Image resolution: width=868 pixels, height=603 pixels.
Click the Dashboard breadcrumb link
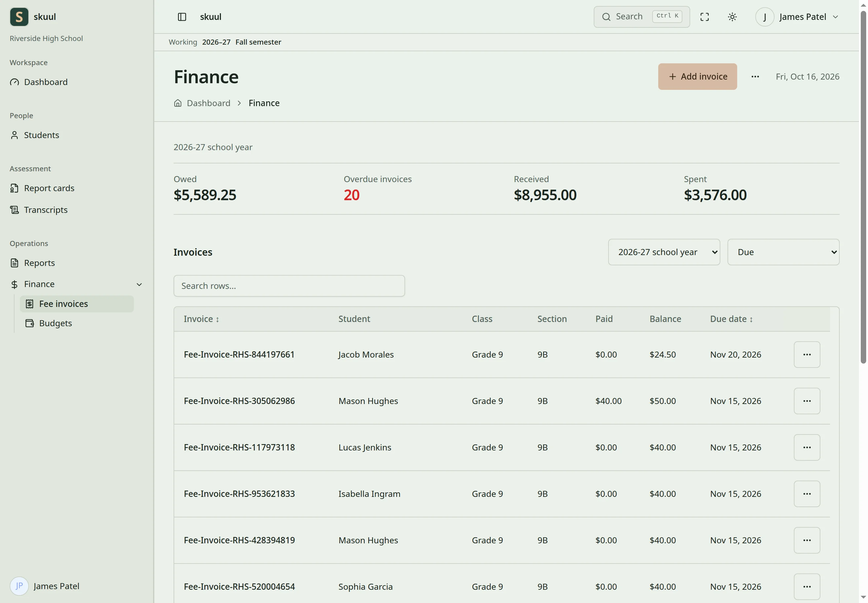coord(209,103)
